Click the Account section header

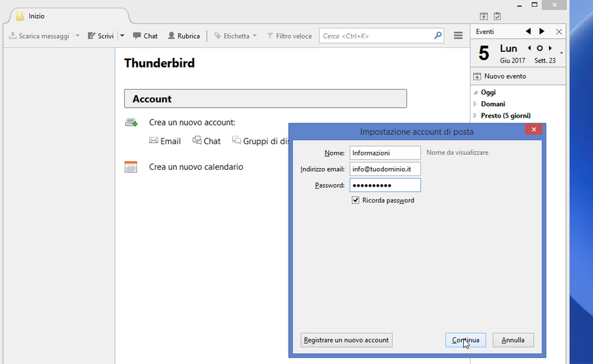[x=265, y=99]
